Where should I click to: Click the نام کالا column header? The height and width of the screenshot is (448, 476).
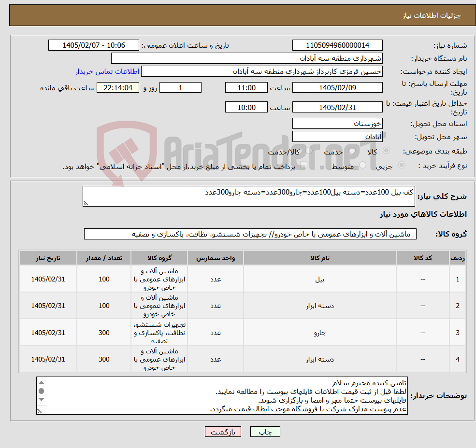click(x=319, y=258)
